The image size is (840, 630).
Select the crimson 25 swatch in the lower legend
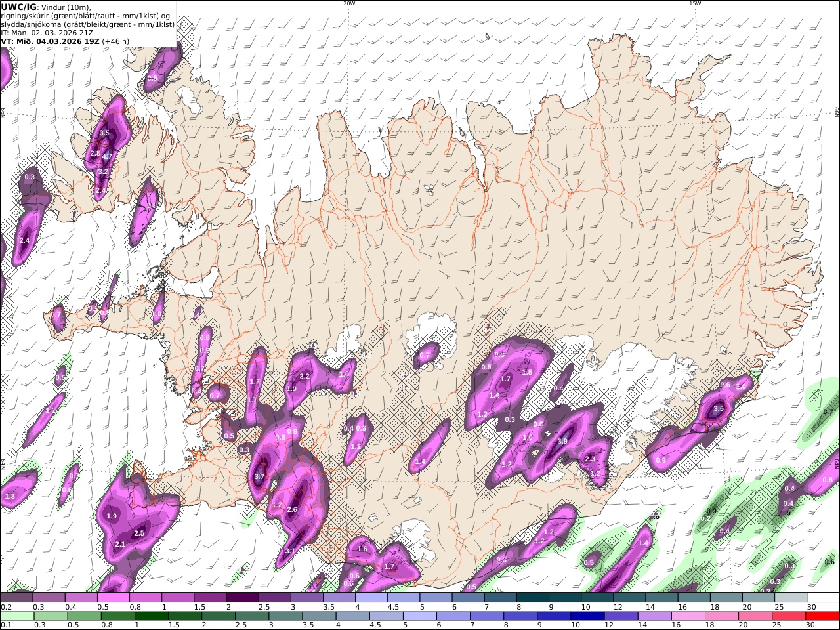[789, 616]
